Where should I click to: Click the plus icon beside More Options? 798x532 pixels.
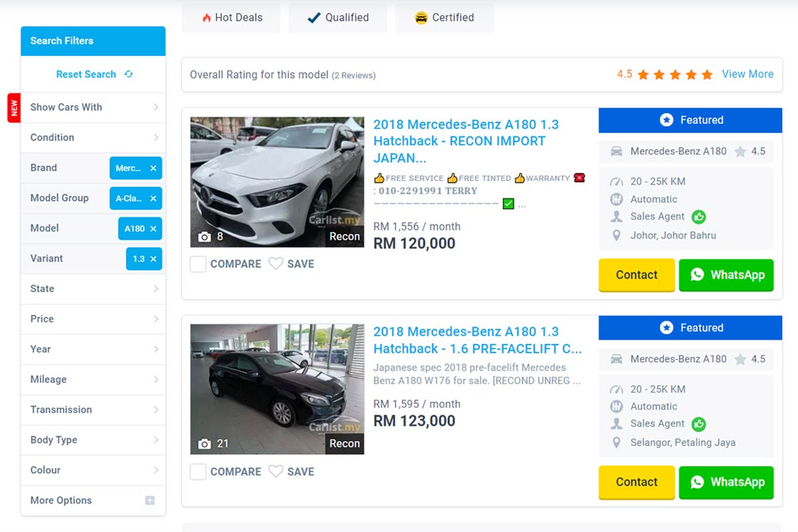(150, 501)
